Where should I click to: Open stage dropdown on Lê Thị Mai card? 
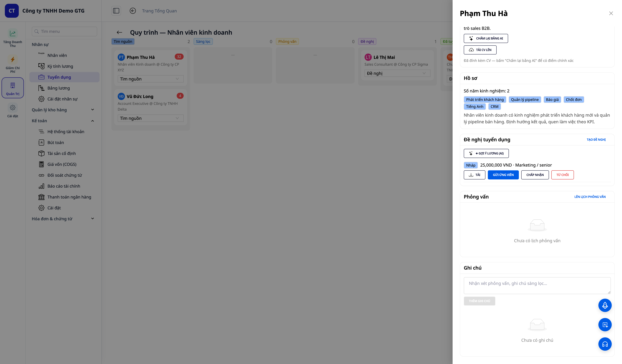(x=397, y=73)
